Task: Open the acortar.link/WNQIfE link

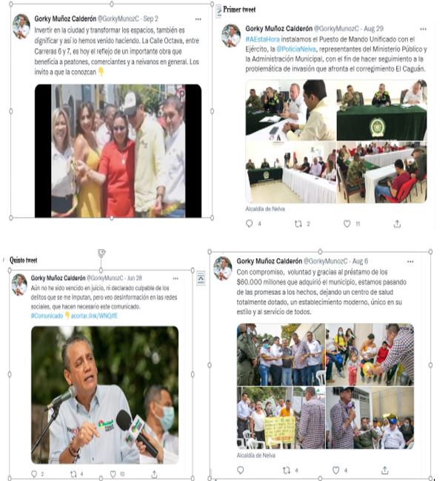Action: (x=94, y=316)
